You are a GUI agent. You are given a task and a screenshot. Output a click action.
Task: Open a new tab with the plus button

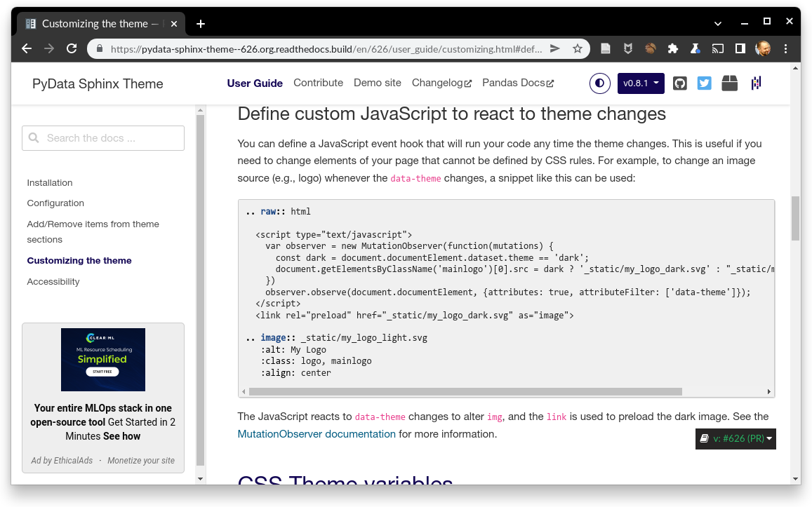pos(201,24)
